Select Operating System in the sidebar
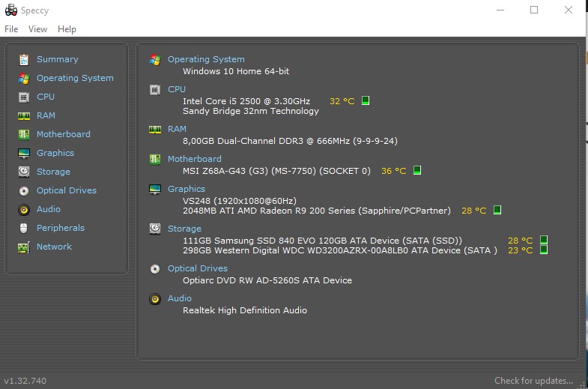 75,78
